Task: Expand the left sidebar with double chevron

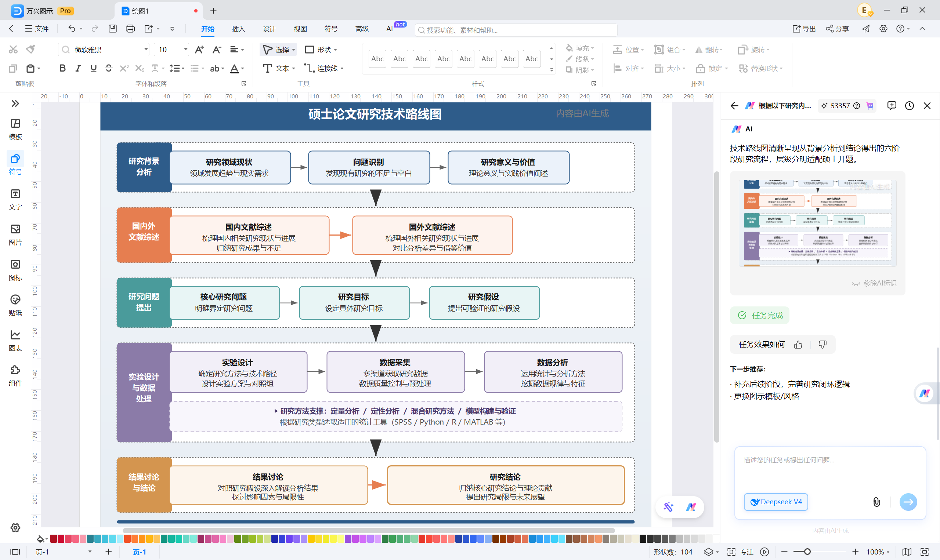Action: click(15, 103)
